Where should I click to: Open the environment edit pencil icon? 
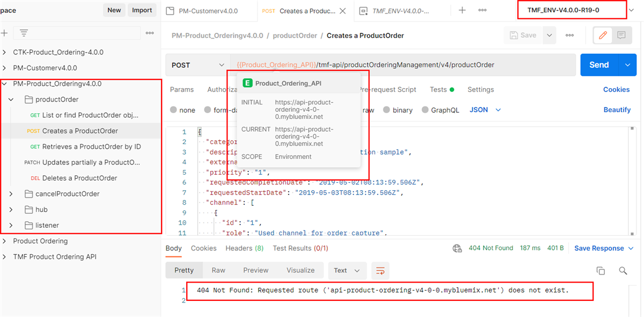(602, 35)
